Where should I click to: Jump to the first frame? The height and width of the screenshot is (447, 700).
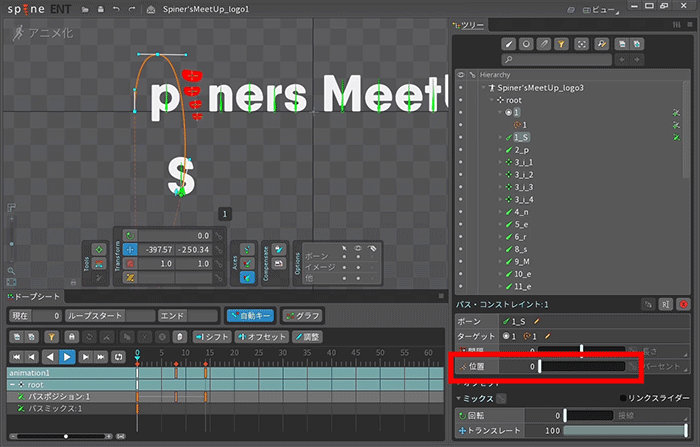16,357
